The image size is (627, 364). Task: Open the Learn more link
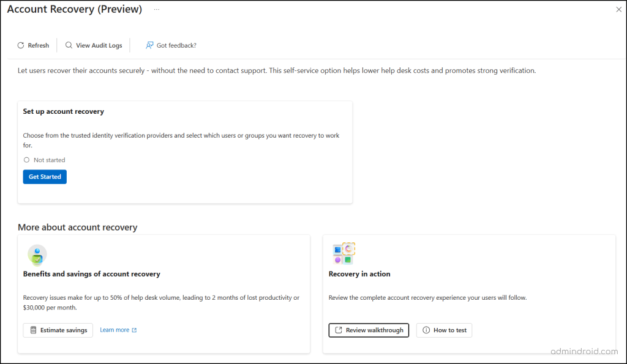116,330
